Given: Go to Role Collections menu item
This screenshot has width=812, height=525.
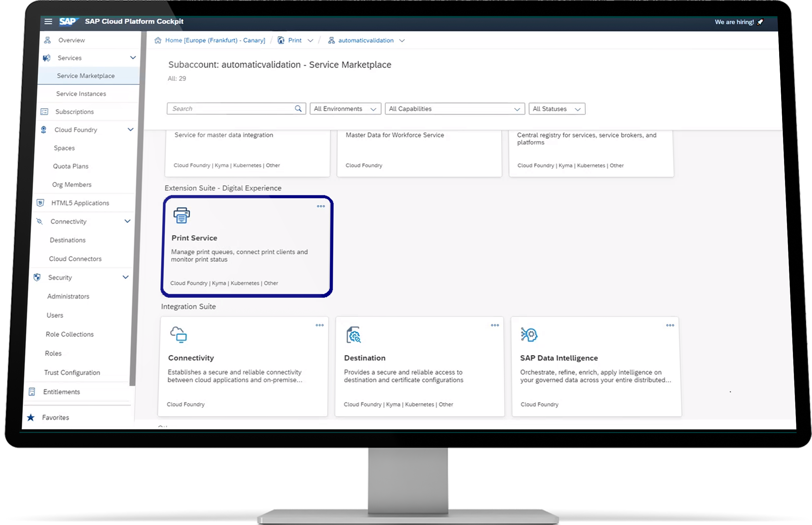Looking at the screenshot, I should [x=70, y=334].
